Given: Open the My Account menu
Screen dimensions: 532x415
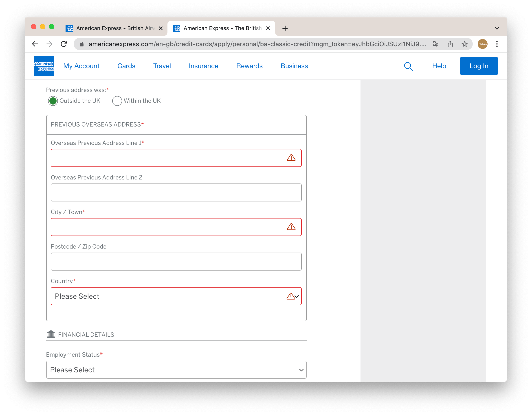Looking at the screenshot, I should [81, 66].
